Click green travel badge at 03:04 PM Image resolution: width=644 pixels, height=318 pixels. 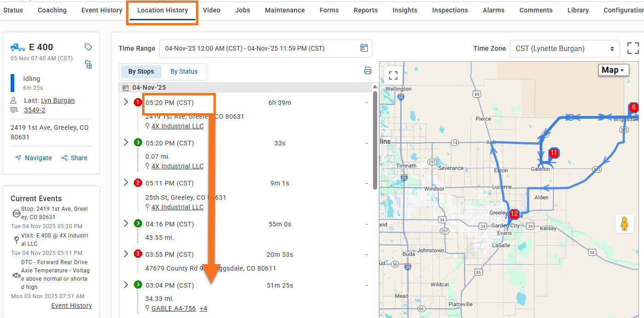[x=138, y=285]
